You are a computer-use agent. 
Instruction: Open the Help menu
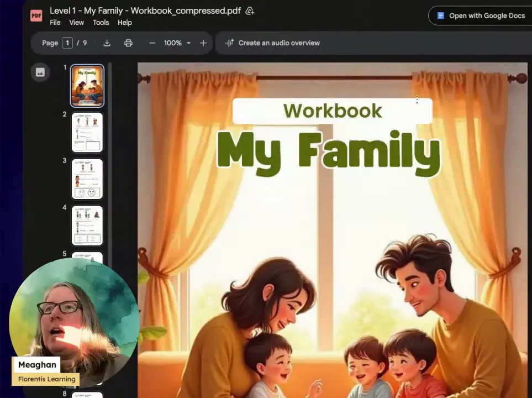point(125,23)
